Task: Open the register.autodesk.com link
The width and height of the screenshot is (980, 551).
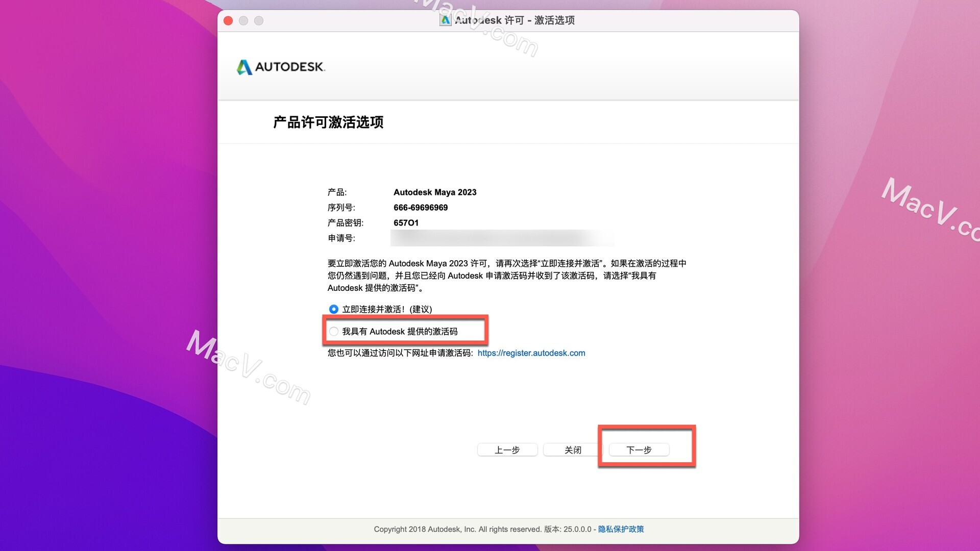Action: (x=531, y=353)
